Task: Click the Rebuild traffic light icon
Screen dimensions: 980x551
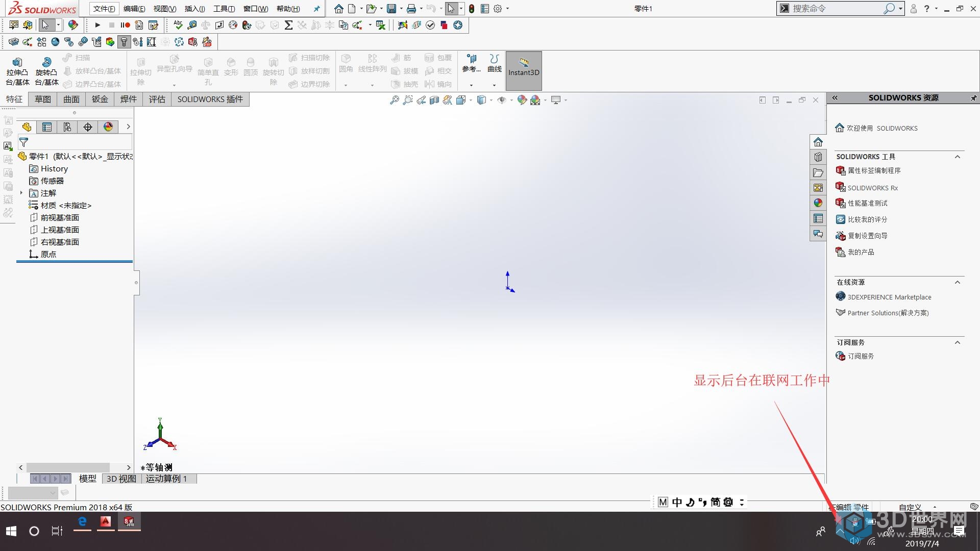Action: (x=472, y=9)
